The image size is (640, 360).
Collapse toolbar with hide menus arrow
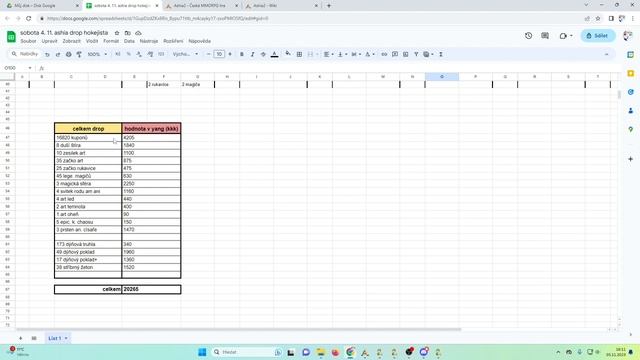pos(607,54)
